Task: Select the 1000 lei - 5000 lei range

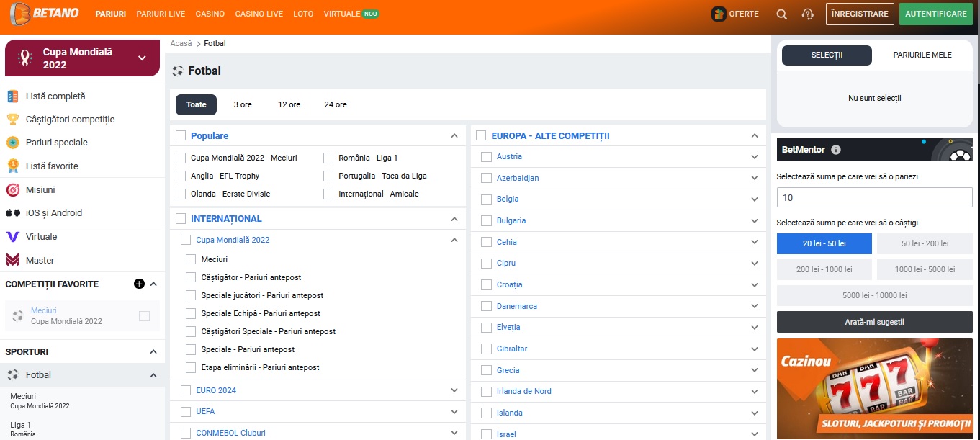Action: [925, 269]
